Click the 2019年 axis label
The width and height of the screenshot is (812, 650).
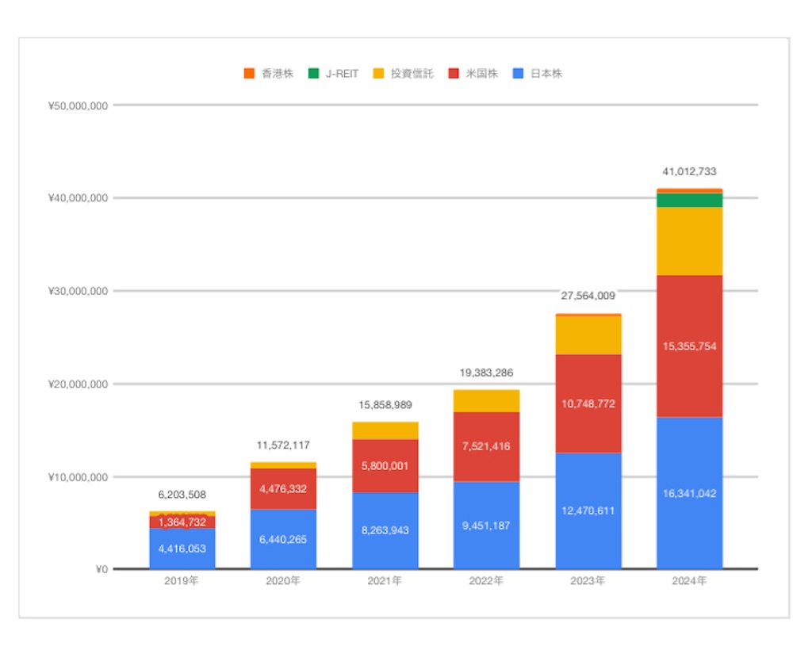tap(182, 581)
